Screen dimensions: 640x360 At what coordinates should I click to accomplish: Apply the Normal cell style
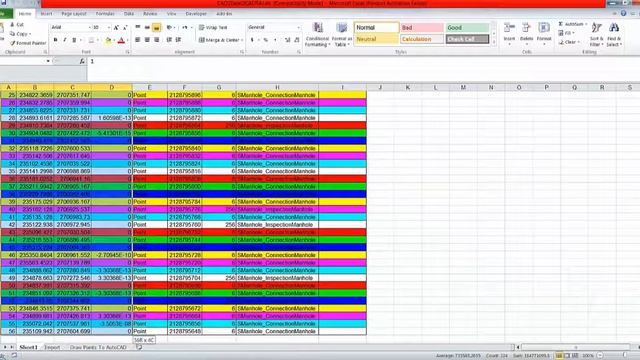[x=376, y=27]
